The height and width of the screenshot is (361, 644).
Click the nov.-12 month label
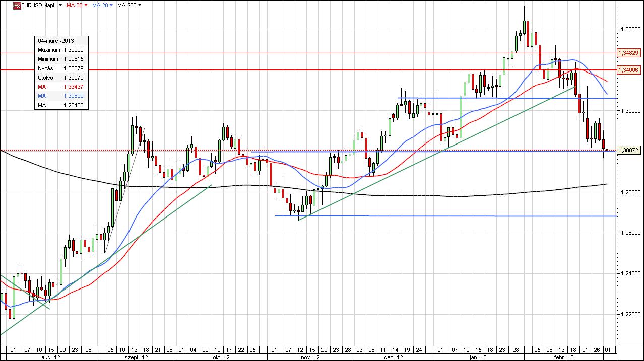point(310,357)
